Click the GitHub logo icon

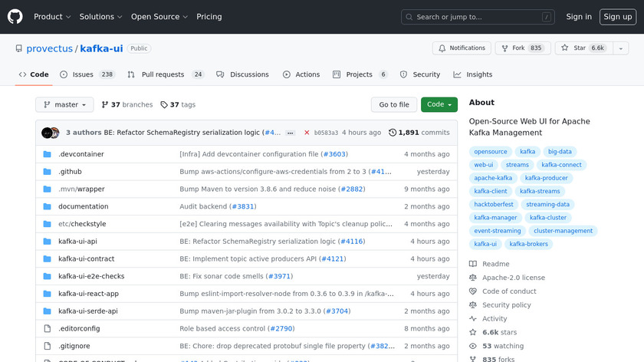click(x=15, y=16)
